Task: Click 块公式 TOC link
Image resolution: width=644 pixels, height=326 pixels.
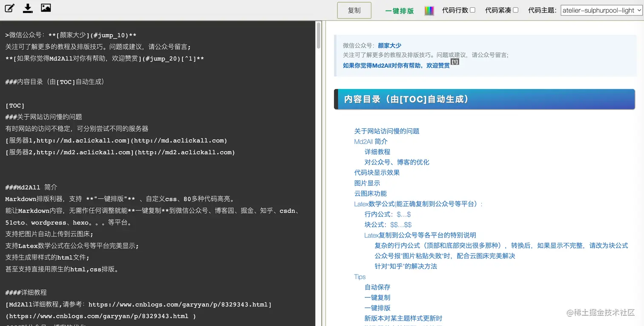Action: (388, 225)
